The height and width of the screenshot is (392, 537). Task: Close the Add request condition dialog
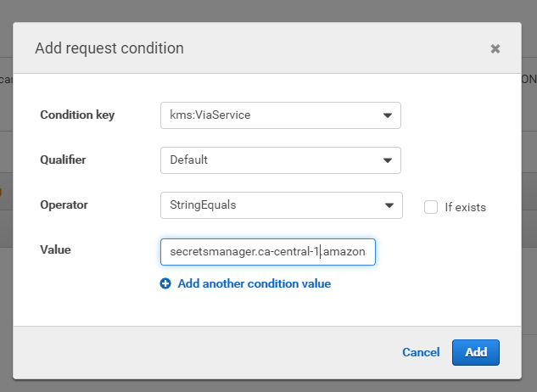point(495,49)
